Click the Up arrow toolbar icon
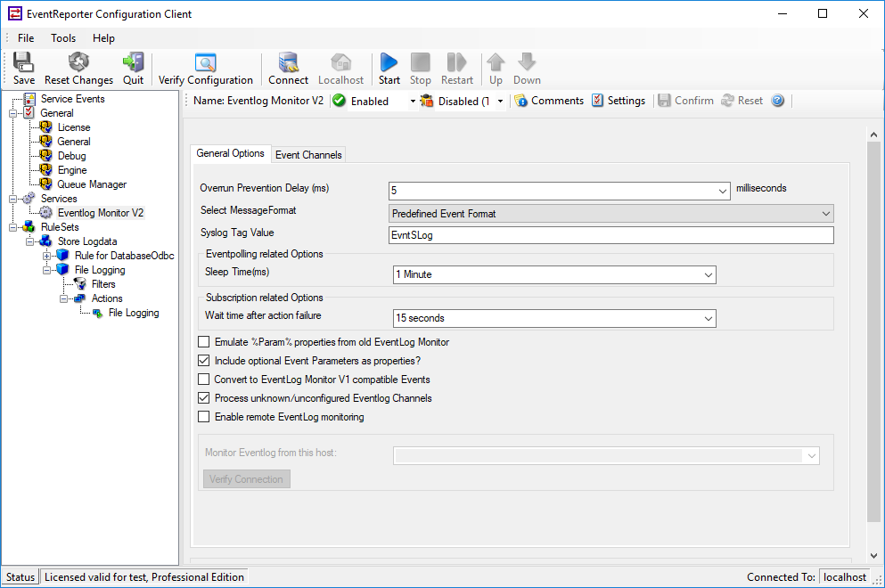This screenshot has width=885, height=588. click(496, 69)
